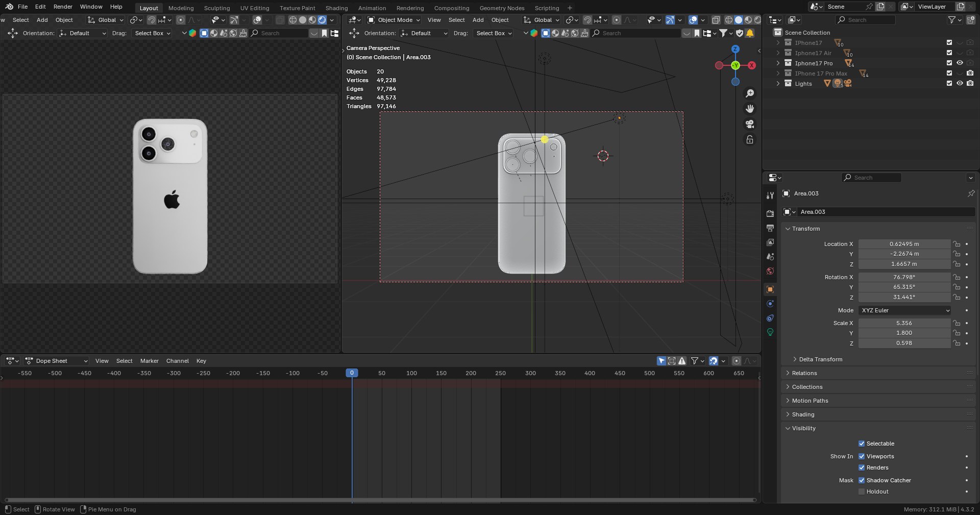This screenshot has width=980, height=515.
Task: Toggle Shadow Catcher checkbox
Action: pos(862,480)
